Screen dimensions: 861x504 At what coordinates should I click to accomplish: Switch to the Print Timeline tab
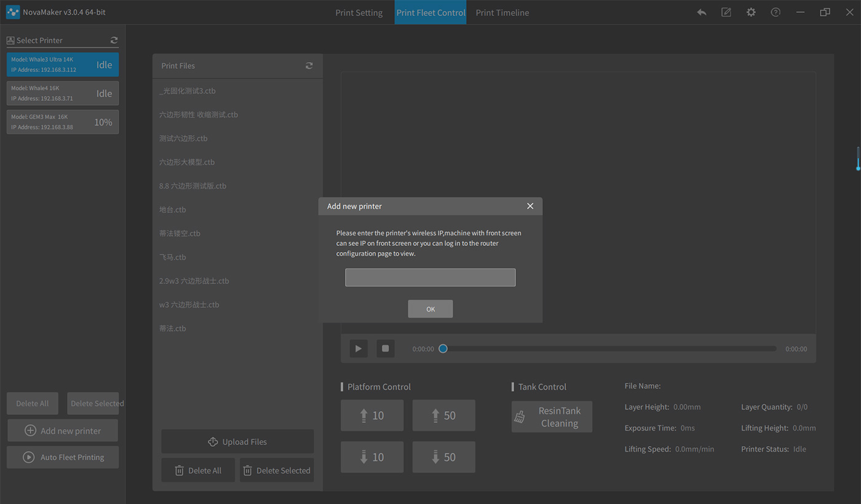click(502, 12)
